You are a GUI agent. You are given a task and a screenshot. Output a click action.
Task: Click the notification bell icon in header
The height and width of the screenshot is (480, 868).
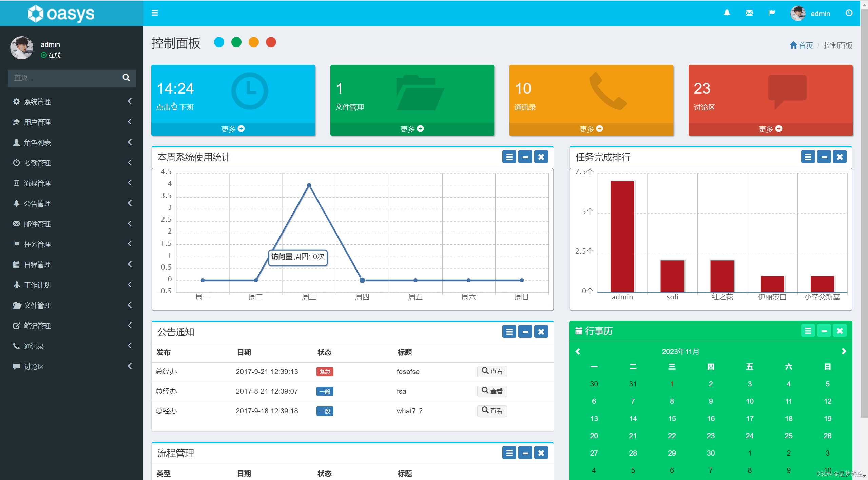pos(727,13)
